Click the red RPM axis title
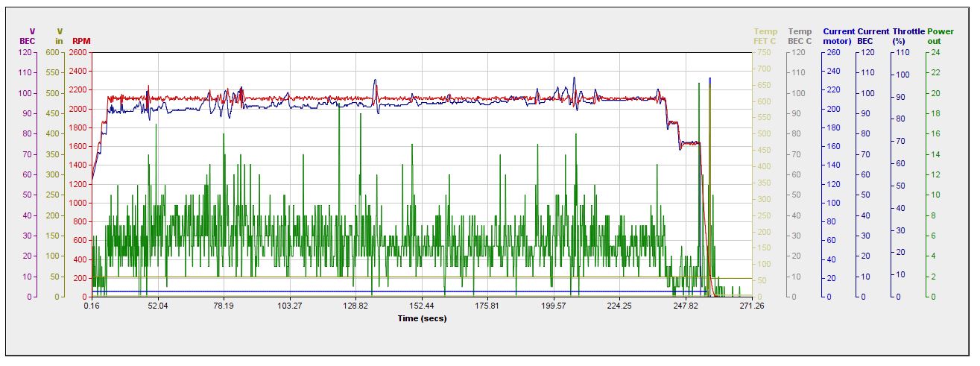Viewport: 980px width, 366px height. [x=80, y=41]
